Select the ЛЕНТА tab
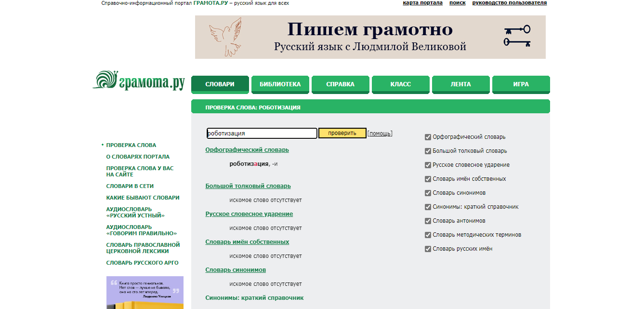Viewport: 644px width, 309px height. [460, 84]
